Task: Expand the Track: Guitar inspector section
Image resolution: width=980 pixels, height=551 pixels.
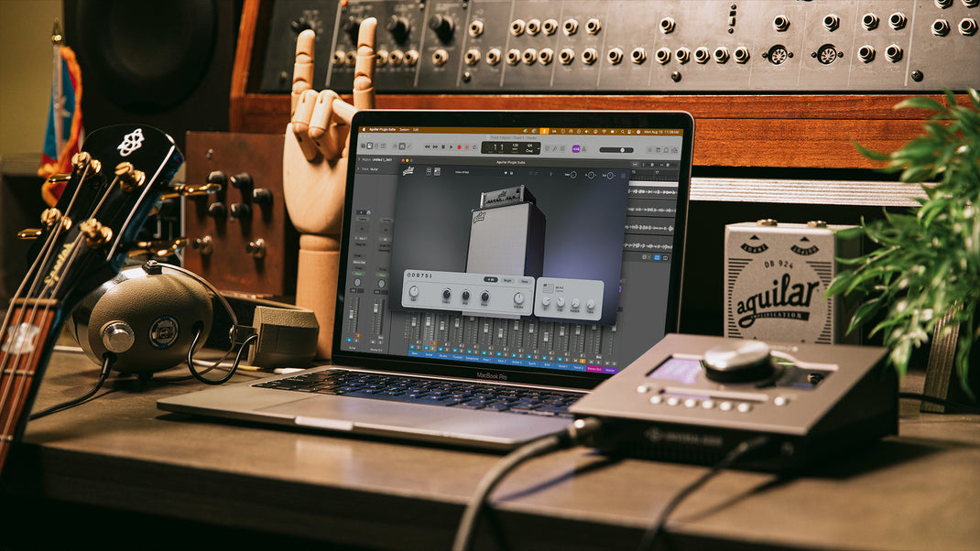Action: tap(358, 168)
